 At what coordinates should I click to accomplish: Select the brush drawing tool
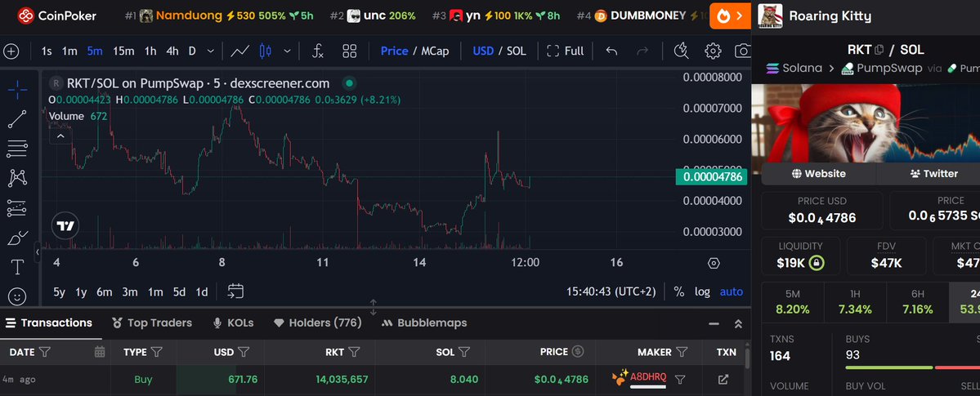pos(17,238)
